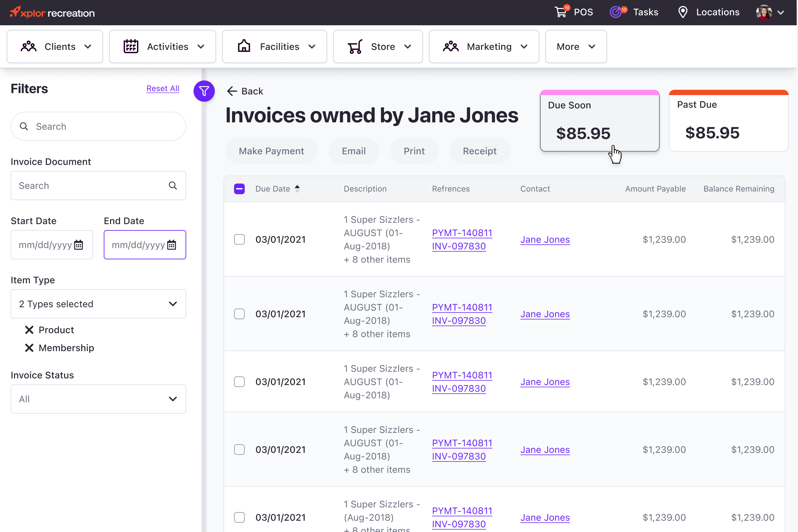
Task: Click the Make Payment button
Action: click(x=271, y=151)
